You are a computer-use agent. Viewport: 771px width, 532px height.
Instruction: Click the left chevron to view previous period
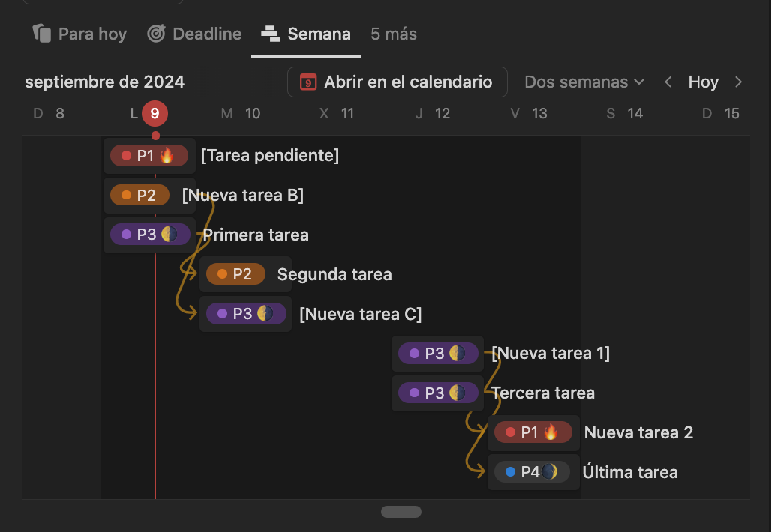click(667, 82)
